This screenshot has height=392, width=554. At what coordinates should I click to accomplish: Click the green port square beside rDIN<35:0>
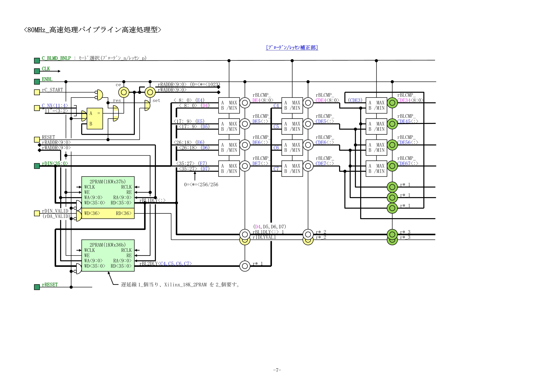[x=37, y=166]
